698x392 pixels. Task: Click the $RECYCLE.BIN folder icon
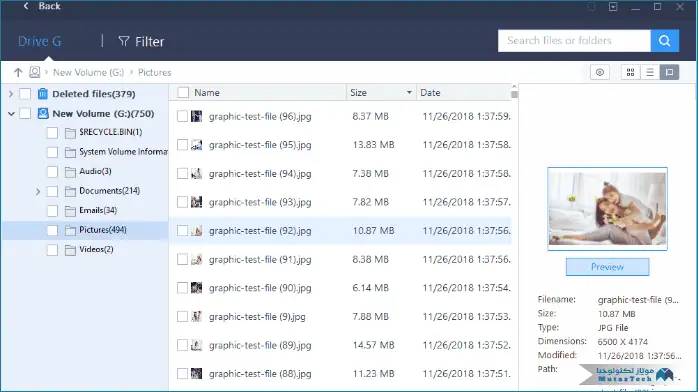pyautogui.click(x=70, y=133)
